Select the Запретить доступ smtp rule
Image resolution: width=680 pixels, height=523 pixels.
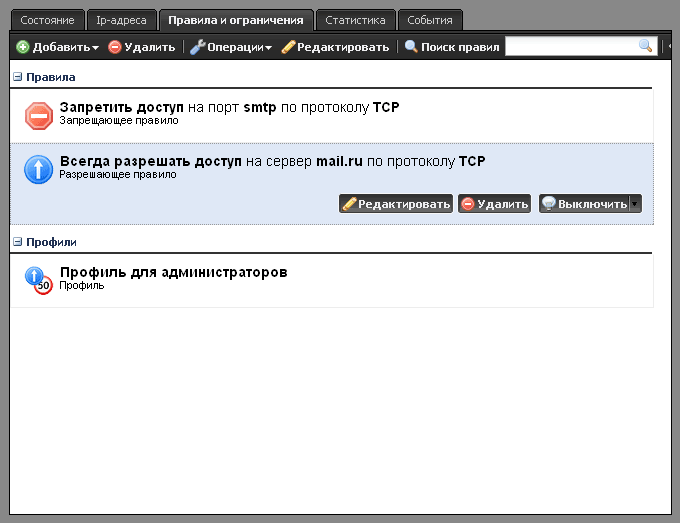click(331, 116)
